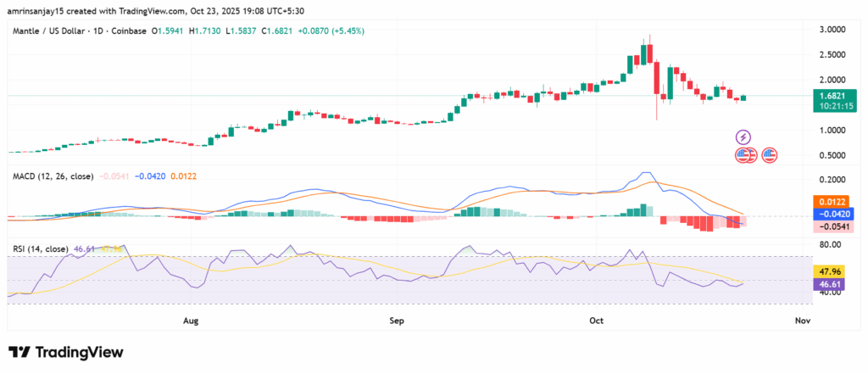868x374 pixels.
Task: Click the Oct label on the time axis
Action: click(596, 321)
